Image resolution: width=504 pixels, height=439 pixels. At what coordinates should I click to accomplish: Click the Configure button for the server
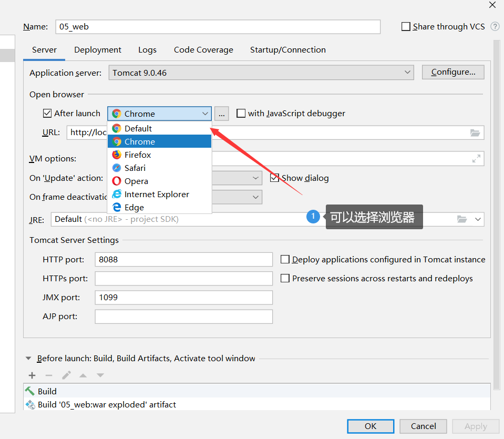[x=452, y=72]
